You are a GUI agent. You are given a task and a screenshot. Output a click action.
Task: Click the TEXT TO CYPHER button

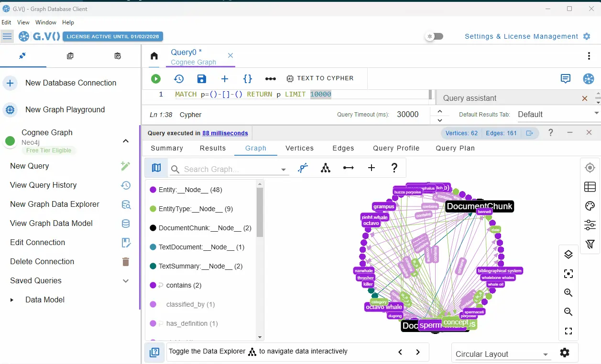(x=320, y=78)
